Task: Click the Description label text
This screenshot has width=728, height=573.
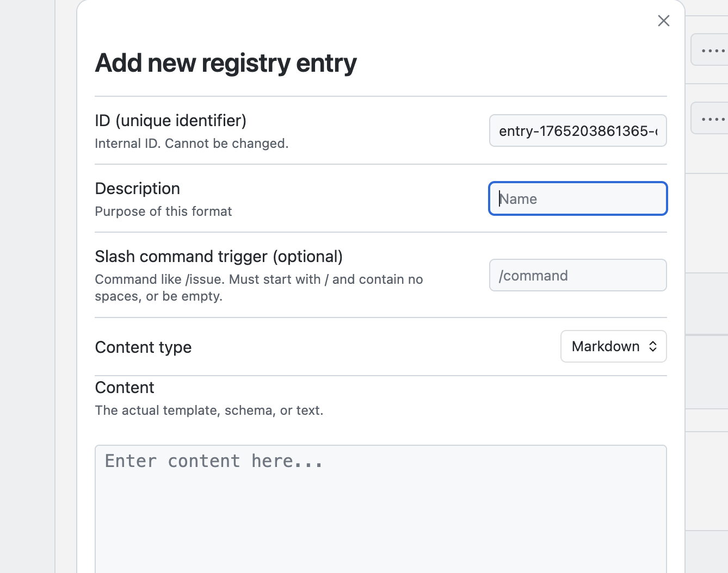Action: [137, 188]
